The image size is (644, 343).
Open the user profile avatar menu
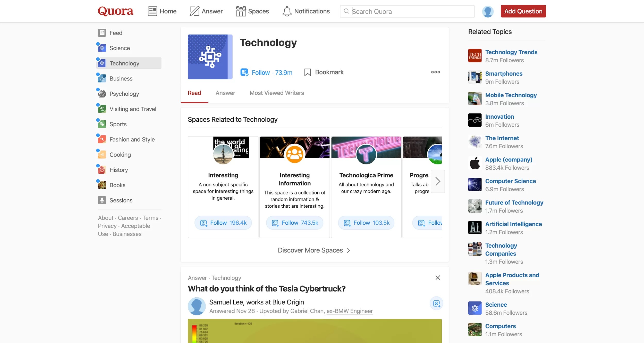pos(488,11)
